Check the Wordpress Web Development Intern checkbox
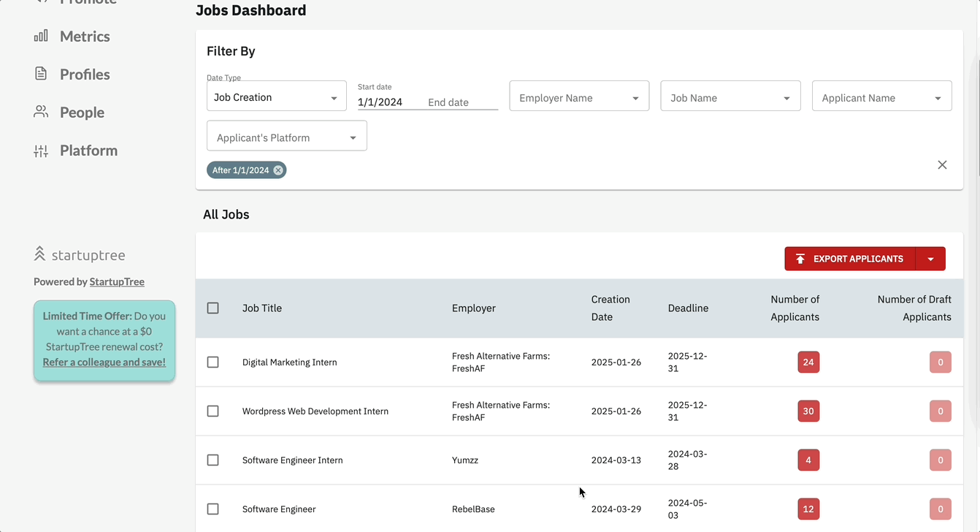Viewport: 980px width, 532px height. (213, 411)
